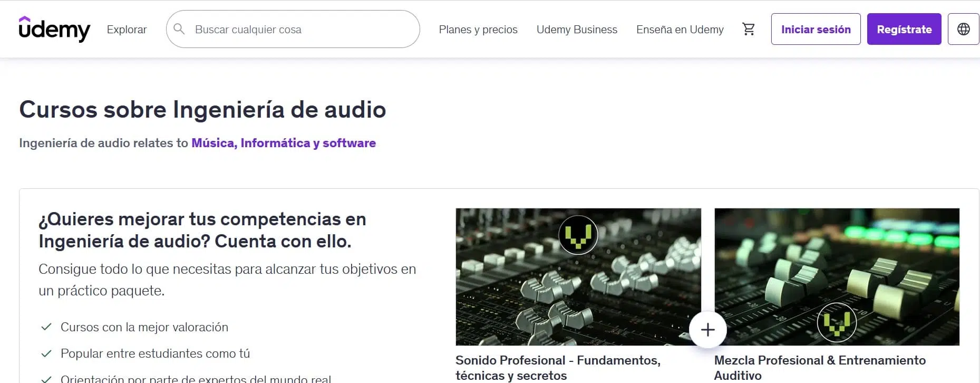Follow the Música topic link
980x383 pixels.
(214, 143)
